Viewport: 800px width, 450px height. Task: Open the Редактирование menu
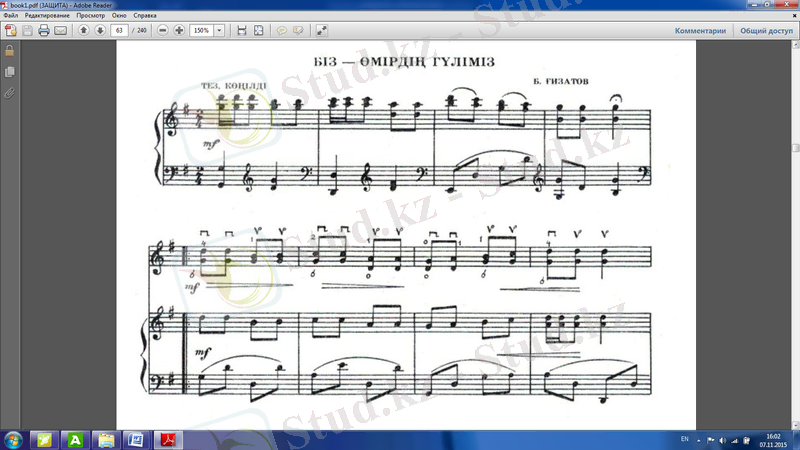46,17
